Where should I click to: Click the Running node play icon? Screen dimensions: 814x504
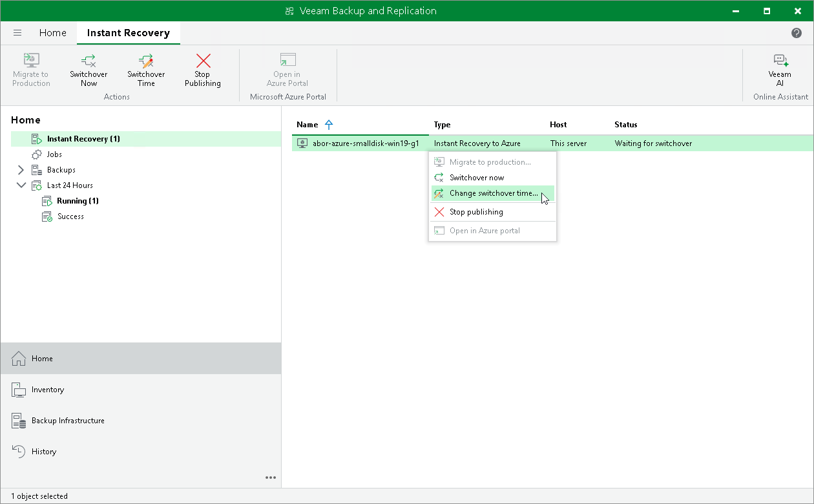click(47, 201)
